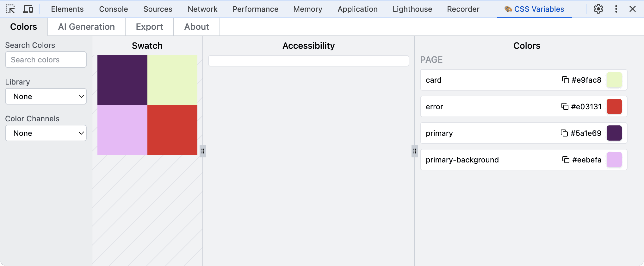Copy the primary color #5a1e69
Screen dimensions: 644x266
[x=564, y=133]
